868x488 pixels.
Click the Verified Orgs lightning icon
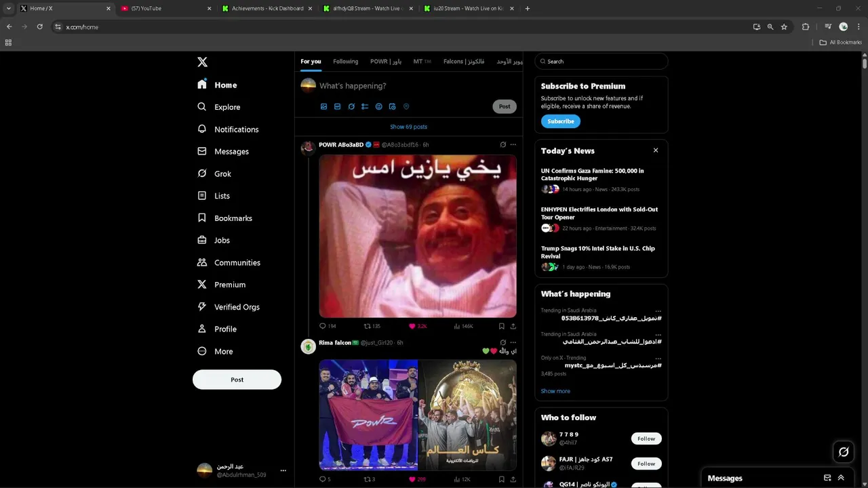(x=201, y=306)
